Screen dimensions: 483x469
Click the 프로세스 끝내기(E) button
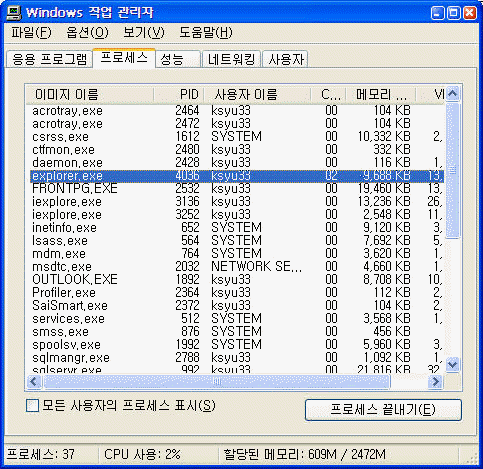point(383,410)
